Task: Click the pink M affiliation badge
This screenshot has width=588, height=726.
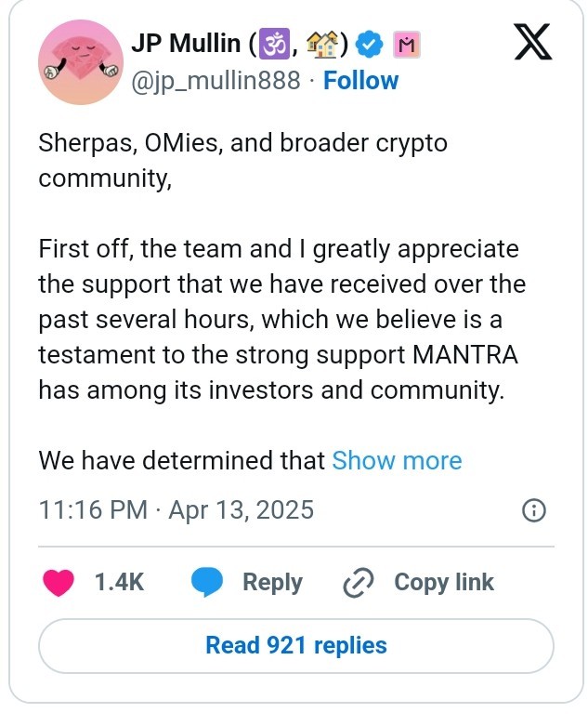Action: pyautogui.click(x=406, y=45)
